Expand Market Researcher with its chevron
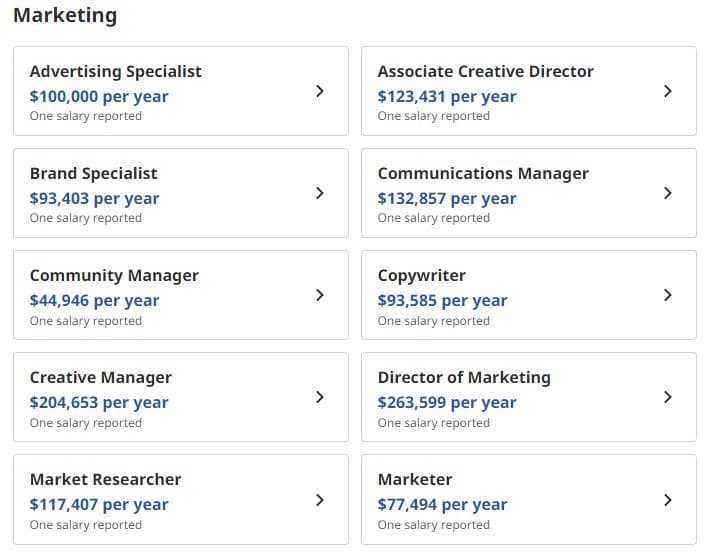The height and width of the screenshot is (556, 705). tap(320, 500)
